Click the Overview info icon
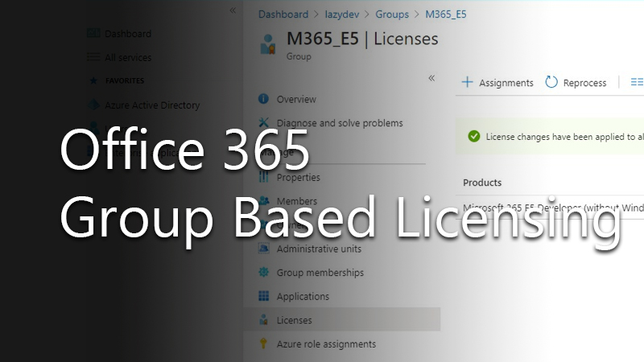 pyautogui.click(x=263, y=98)
